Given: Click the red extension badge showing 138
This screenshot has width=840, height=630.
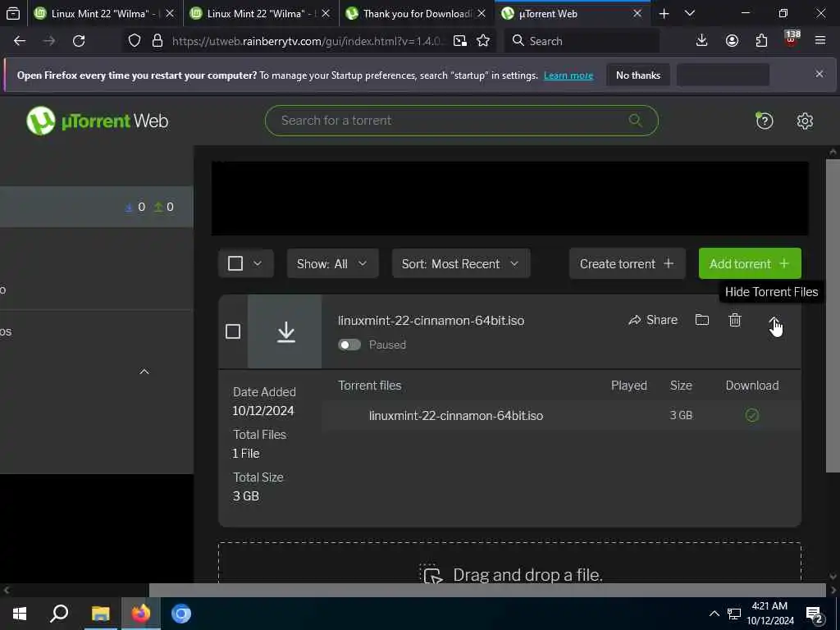Looking at the screenshot, I should [792, 39].
